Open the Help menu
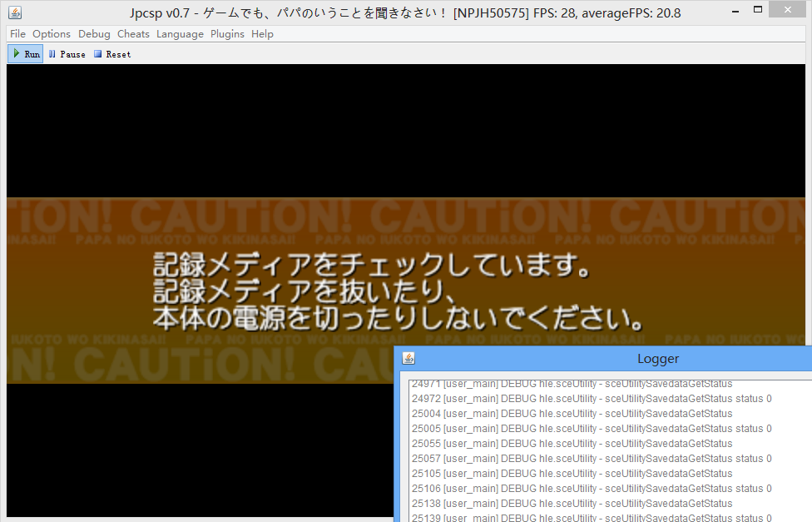This screenshot has width=812, height=522. (x=262, y=34)
